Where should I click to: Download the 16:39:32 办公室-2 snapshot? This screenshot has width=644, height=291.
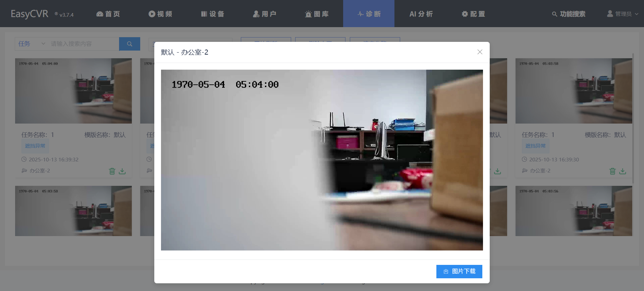point(122,171)
